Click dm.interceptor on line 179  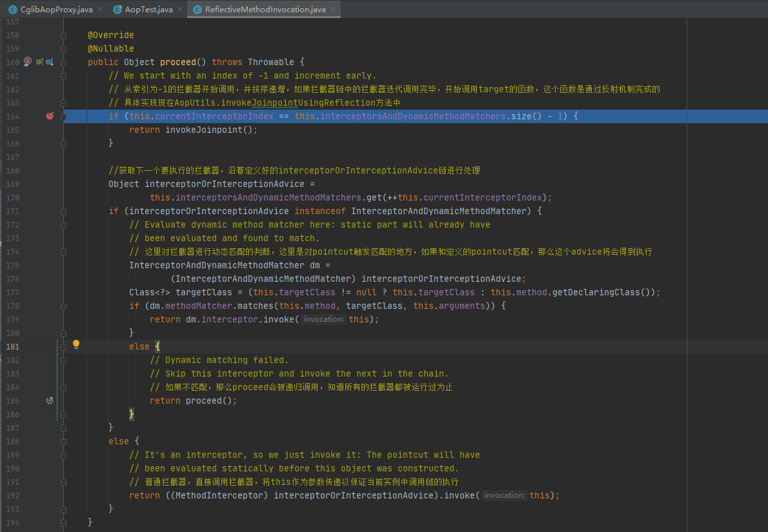click(x=222, y=319)
